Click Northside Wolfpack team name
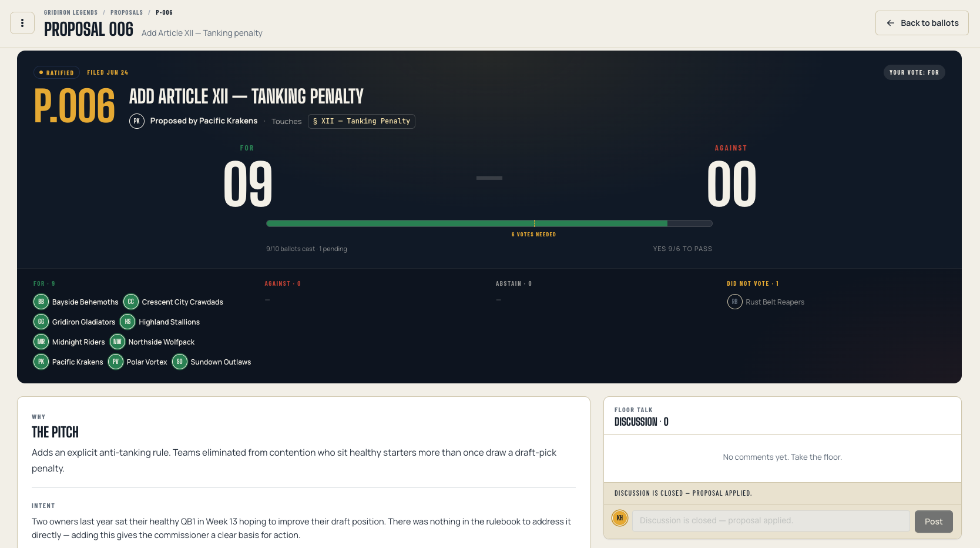 pyautogui.click(x=162, y=342)
